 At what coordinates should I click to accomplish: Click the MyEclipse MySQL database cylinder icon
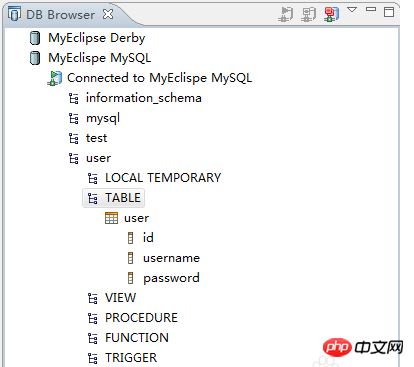coord(35,58)
